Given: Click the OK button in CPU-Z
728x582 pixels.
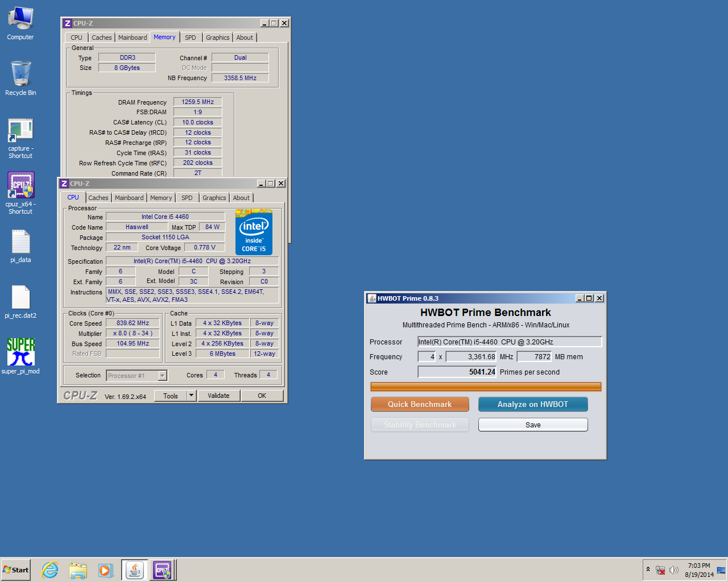Looking at the screenshot, I should pyautogui.click(x=262, y=396).
